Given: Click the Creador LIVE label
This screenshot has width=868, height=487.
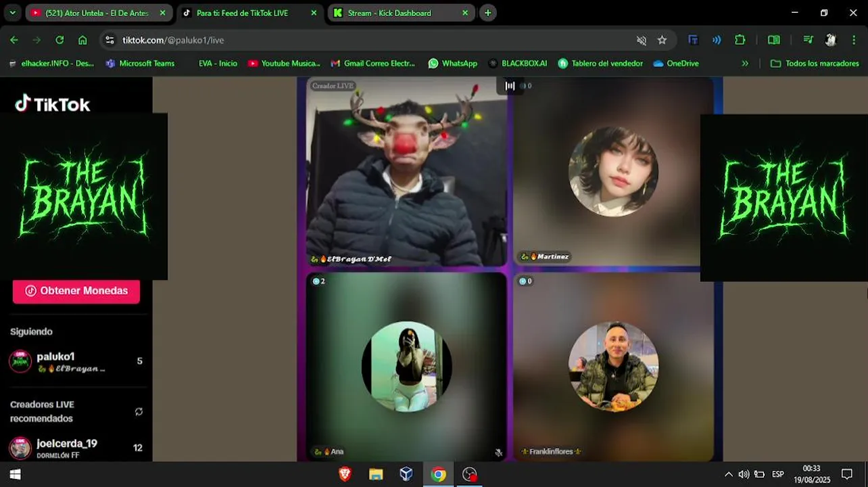Looking at the screenshot, I should [333, 86].
